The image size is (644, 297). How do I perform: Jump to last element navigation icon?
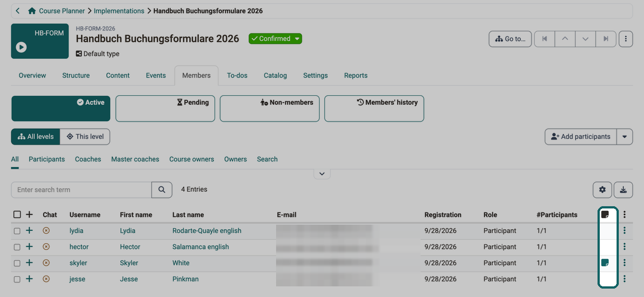tap(606, 39)
